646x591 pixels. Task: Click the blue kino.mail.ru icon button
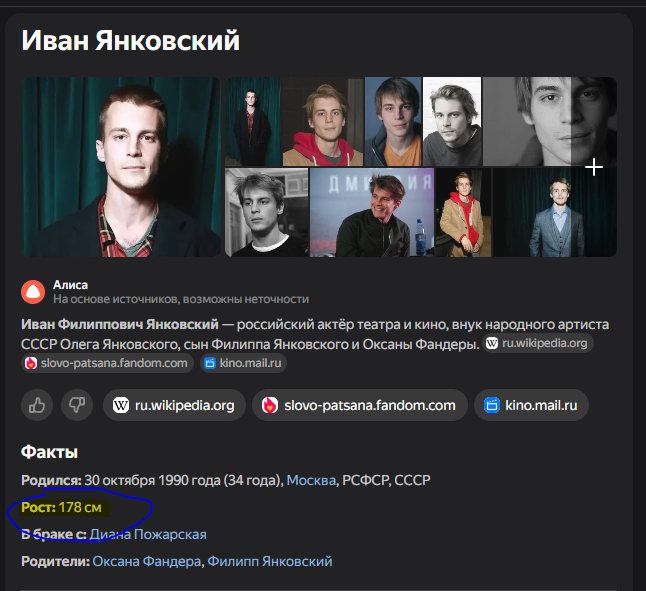(x=492, y=405)
